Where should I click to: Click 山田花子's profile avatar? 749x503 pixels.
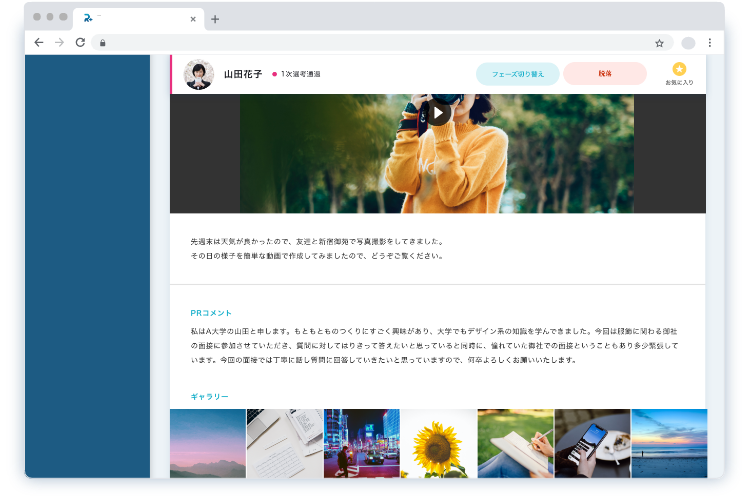tap(199, 74)
